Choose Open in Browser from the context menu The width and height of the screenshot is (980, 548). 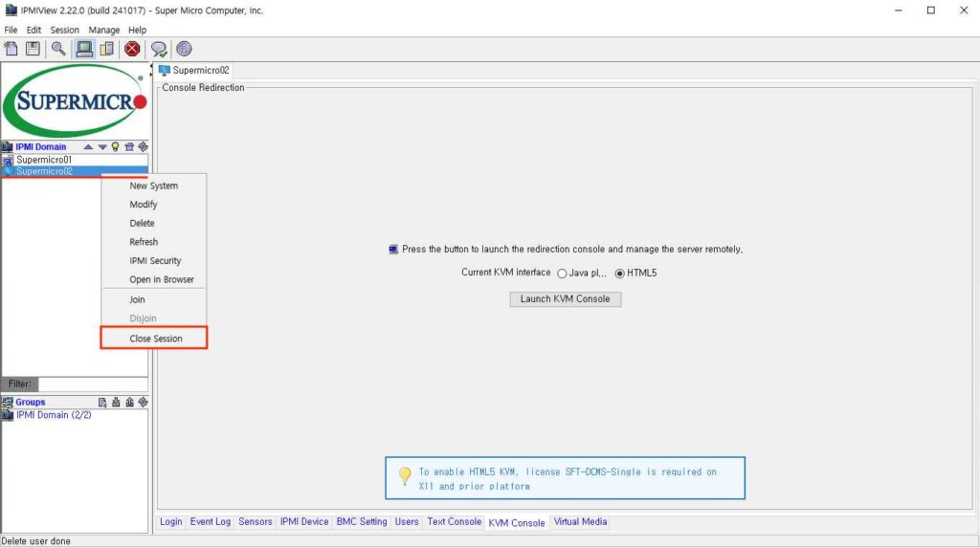(154, 279)
